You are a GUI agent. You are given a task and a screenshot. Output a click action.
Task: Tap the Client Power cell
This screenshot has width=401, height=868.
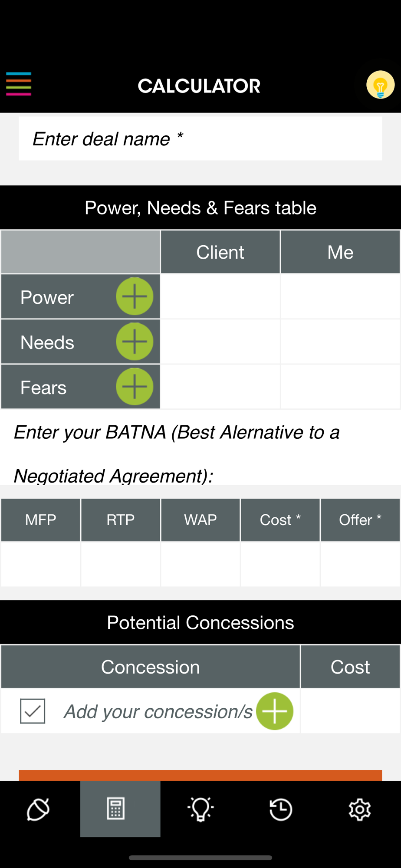220,296
